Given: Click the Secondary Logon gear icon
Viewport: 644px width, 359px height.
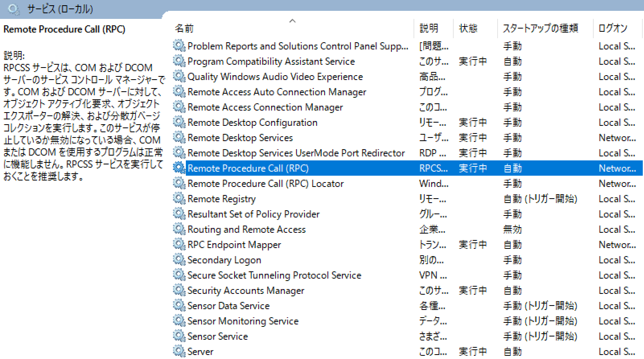Looking at the screenshot, I should click(179, 260).
